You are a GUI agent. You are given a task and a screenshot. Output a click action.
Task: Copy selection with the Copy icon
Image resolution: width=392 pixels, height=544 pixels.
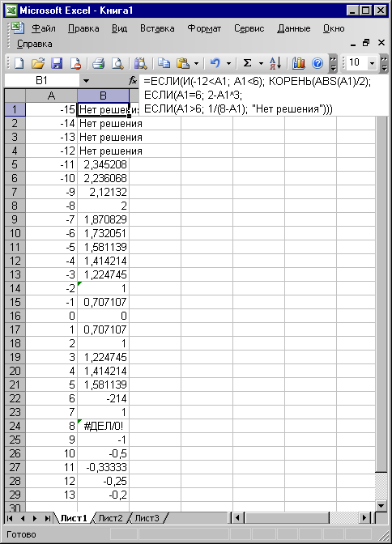[164, 63]
